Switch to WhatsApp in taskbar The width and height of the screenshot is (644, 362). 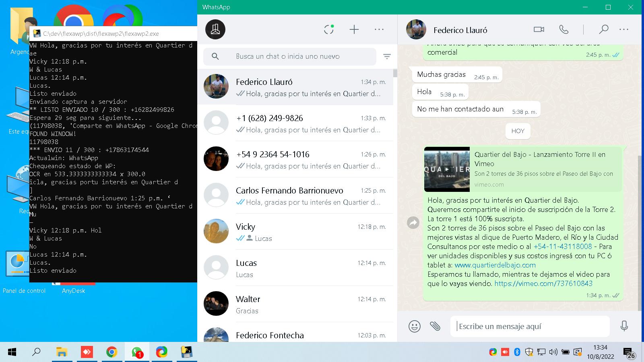click(x=137, y=352)
